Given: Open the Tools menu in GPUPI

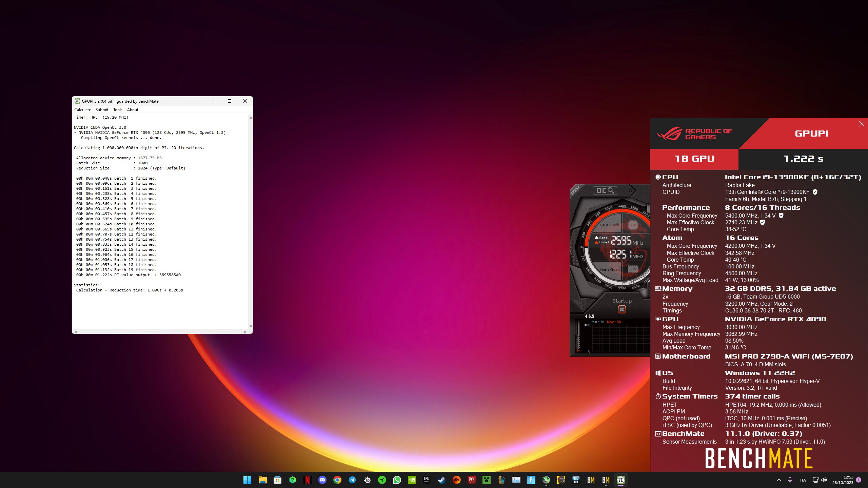Looking at the screenshot, I should (118, 110).
